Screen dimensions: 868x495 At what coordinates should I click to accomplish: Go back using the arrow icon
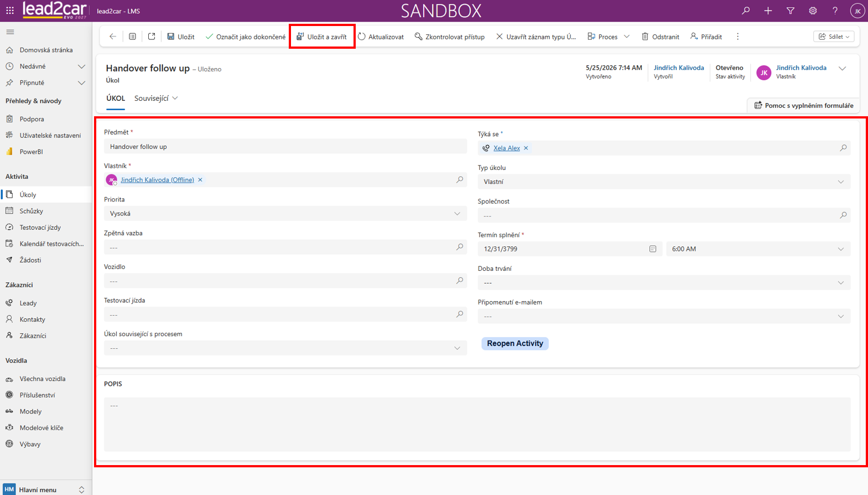tap(113, 37)
